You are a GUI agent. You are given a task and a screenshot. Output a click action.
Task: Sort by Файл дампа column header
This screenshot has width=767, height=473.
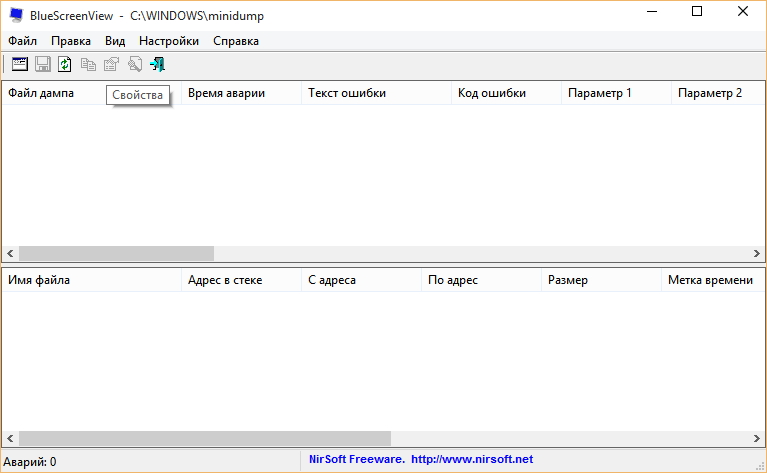[91, 93]
